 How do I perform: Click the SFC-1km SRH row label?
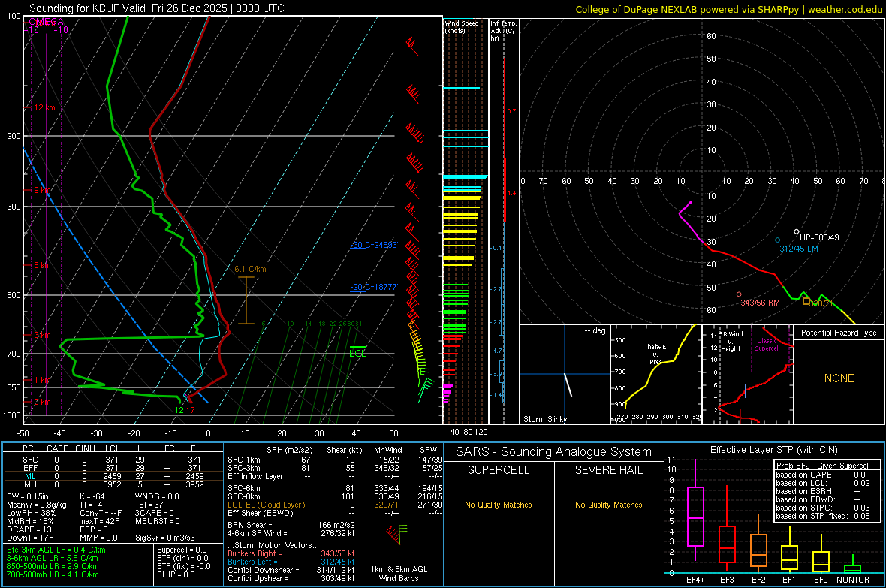pos(244,460)
